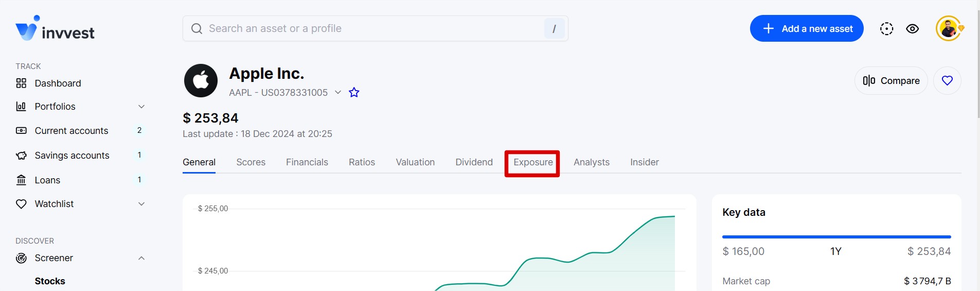Click the Loans bank icon

coord(21,180)
